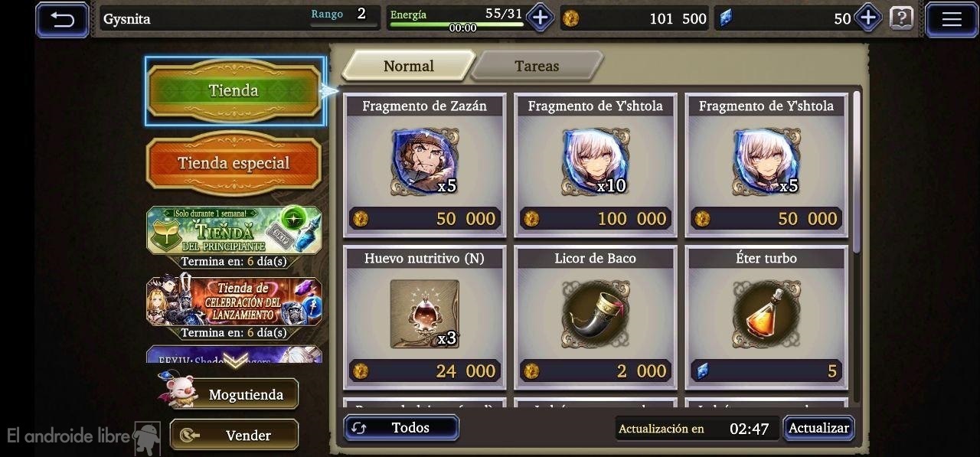The image size is (980, 457).
Task: Select the Éter turbo potion icon
Action: click(766, 313)
